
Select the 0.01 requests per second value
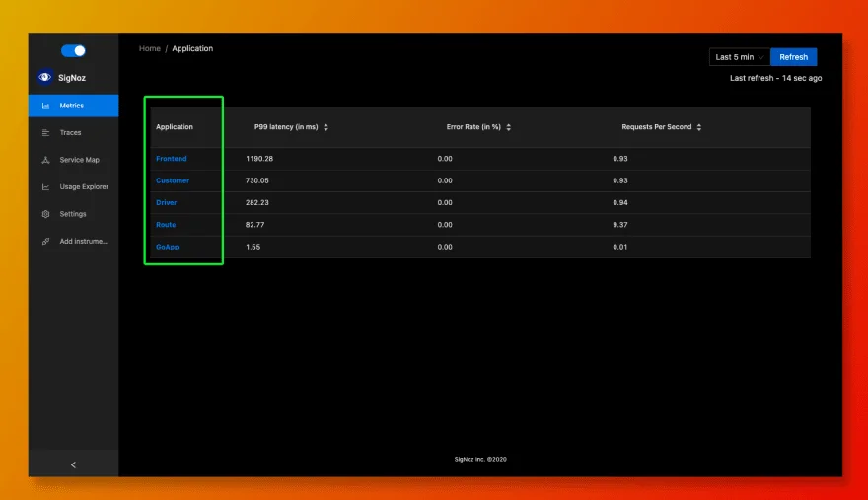[620, 247]
